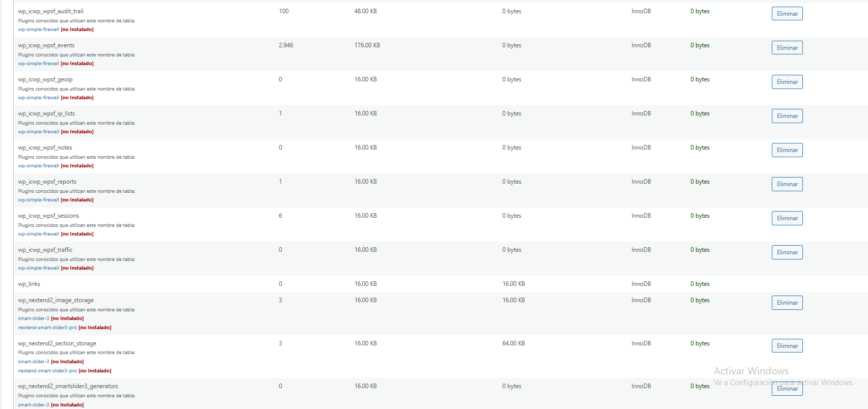Click Eliminar for wp_icwp_wpsf_audit_trail table
Screen dimensions: 868x409
[x=787, y=14]
